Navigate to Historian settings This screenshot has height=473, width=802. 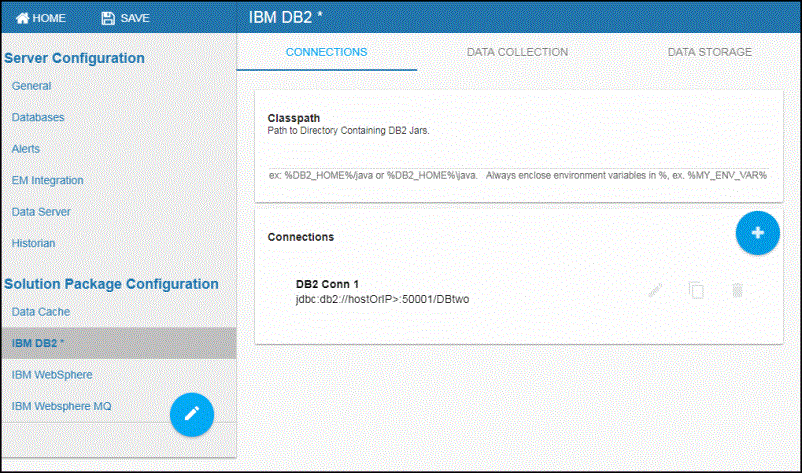point(33,243)
